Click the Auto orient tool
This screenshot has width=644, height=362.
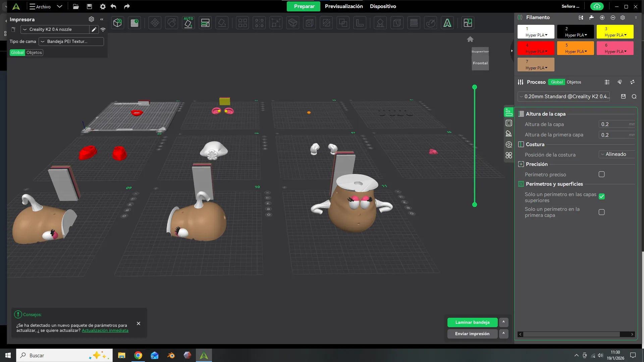[x=188, y=23]
